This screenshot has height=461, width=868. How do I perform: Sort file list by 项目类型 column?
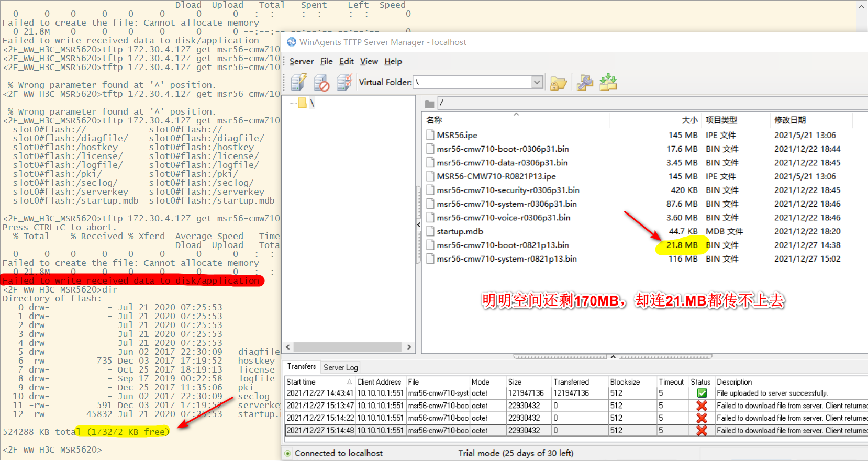coord(736,120)
